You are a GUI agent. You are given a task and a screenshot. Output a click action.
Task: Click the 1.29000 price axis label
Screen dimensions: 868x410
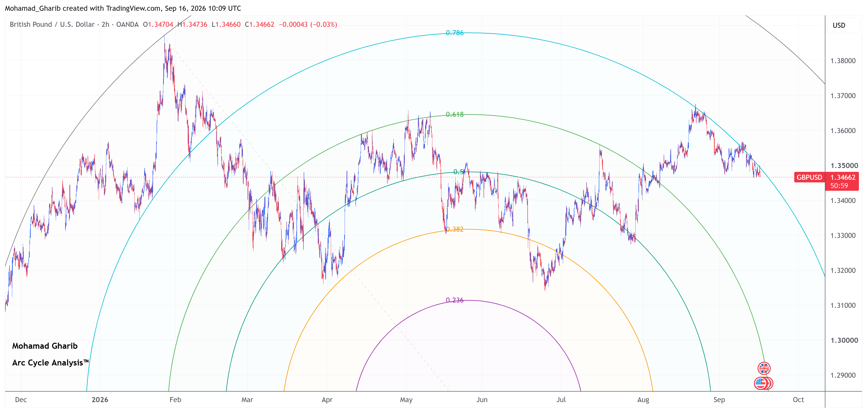click(843, 375)
